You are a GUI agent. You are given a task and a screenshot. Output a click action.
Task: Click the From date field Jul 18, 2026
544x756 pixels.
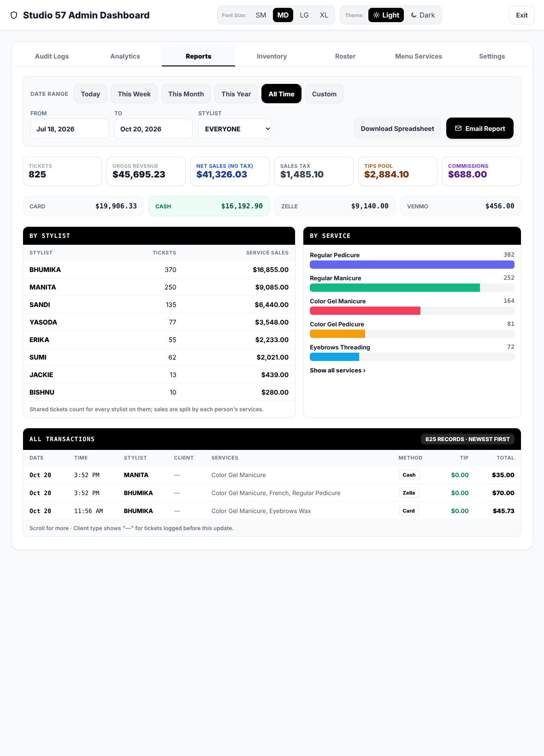point(70,129)
